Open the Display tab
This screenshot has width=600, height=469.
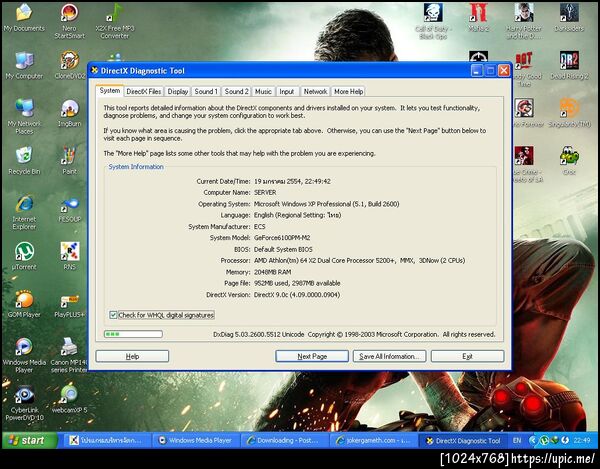point(178,91)
